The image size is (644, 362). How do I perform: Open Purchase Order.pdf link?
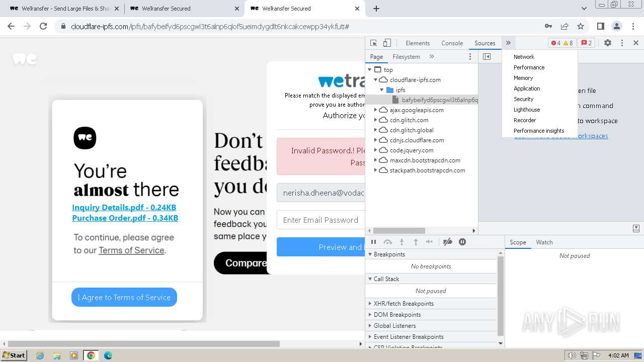pyautogui.click(x=125, y=218)
